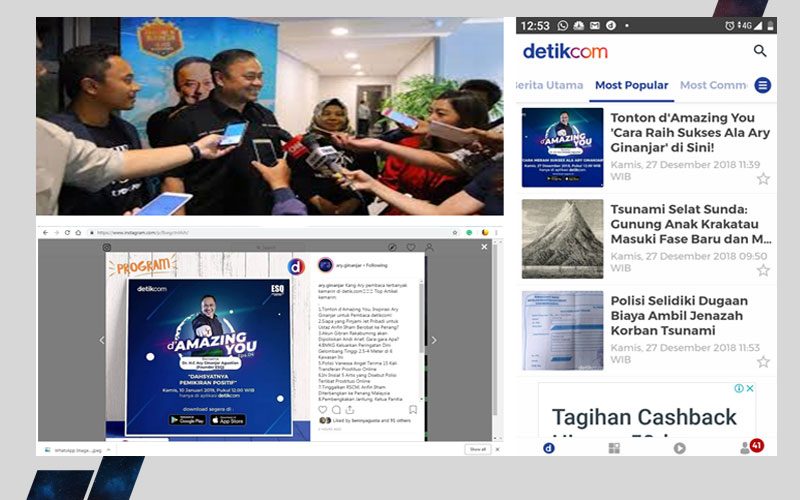
Task: Star the Polisi Selidiki Dugaan article
Action: pyautogui.click(x=763, y=361)
